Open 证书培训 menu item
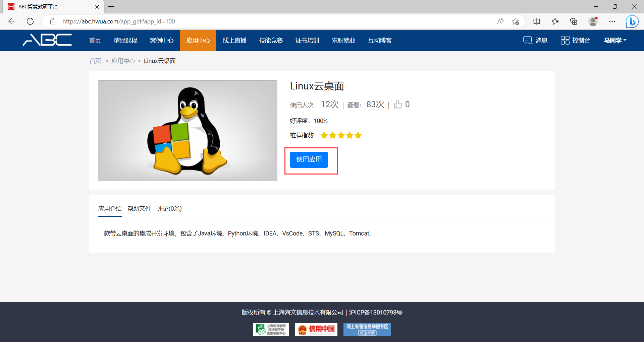 307,41
